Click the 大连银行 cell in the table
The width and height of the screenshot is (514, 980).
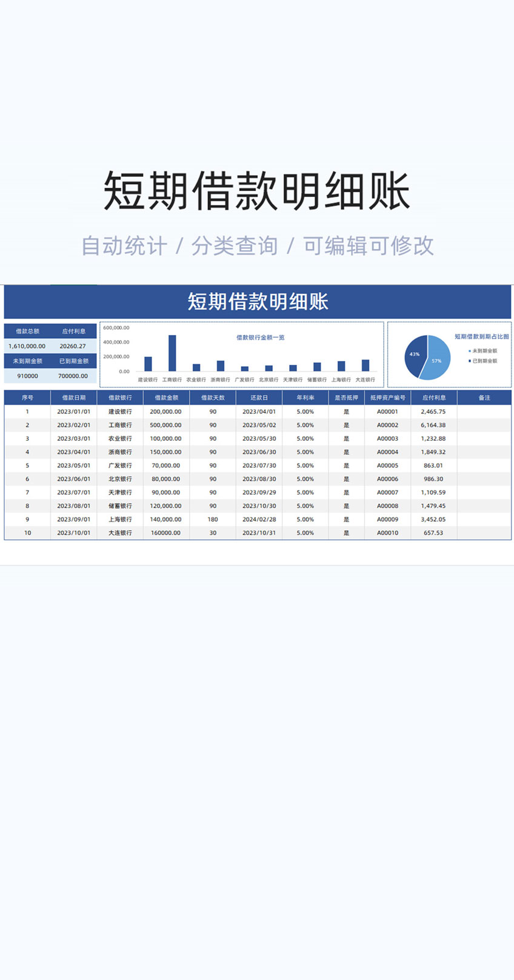(x=120, y=533)
